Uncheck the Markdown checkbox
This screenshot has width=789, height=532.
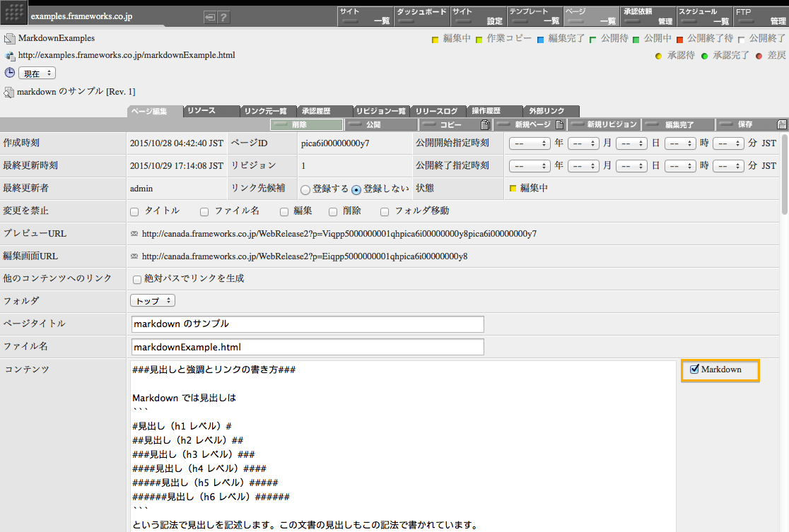[x=694, y=369]
